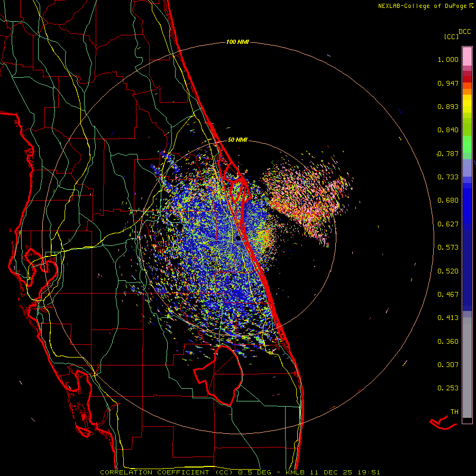Click the 0.573 legend value
This screenshot has height=476, width=476.
(448, 248)
